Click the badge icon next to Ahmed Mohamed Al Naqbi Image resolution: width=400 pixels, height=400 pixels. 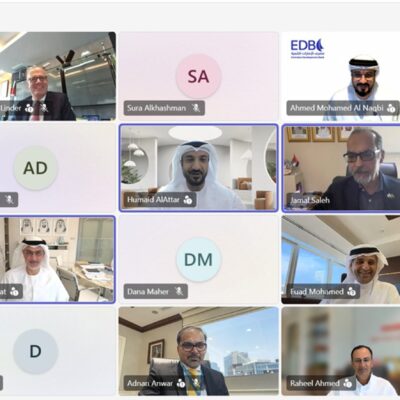coord(391,108)
